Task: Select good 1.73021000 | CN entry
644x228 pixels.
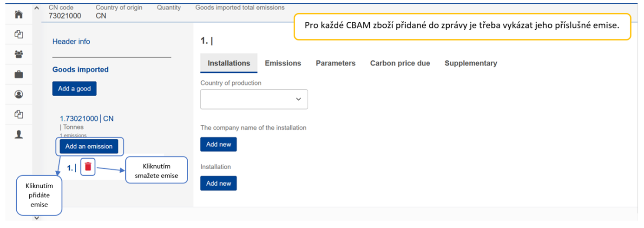Action: 87,118
